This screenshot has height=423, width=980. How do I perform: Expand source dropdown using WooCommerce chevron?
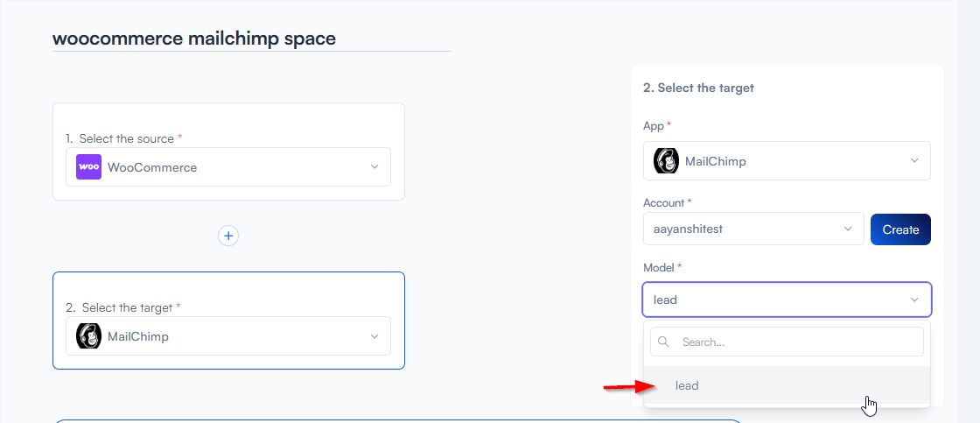374,167
